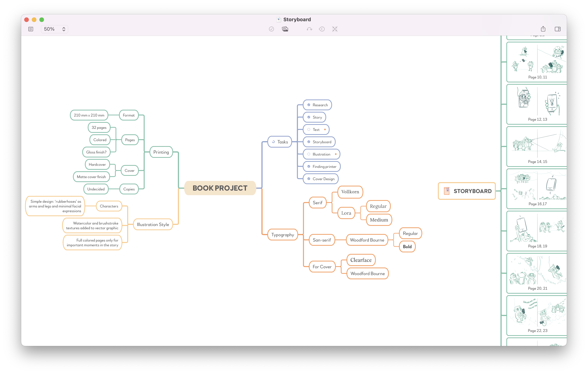This screenshot has height=374, width=588.
Task: Open the Page 20, 21 storyboard thumbnail
Action: coord(537,273)
